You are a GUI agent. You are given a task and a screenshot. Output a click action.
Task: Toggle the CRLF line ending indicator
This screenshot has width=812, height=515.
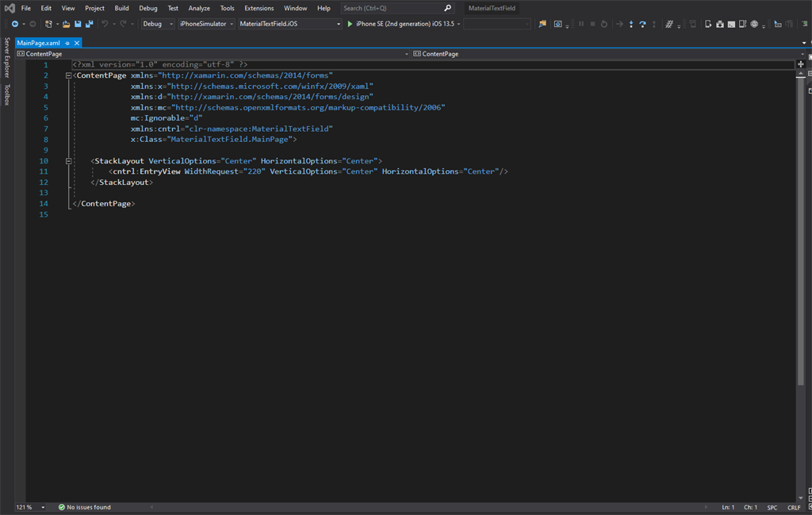point(794,507)
